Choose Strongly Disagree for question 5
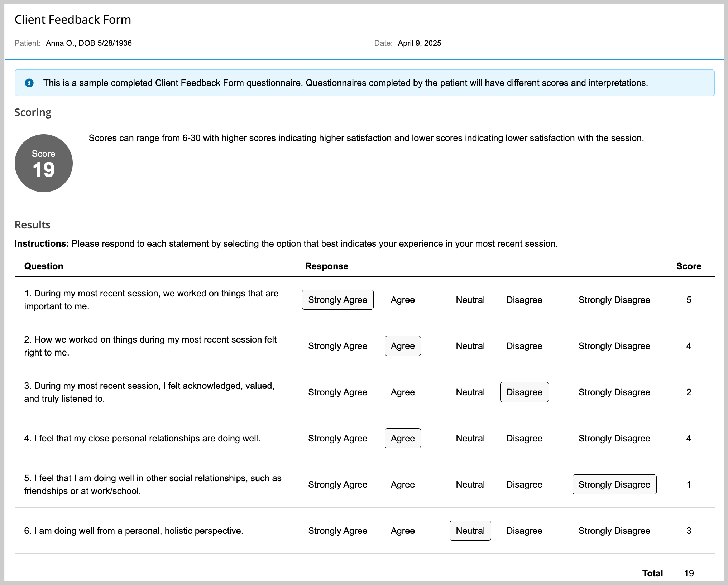 tap(614, 484)
